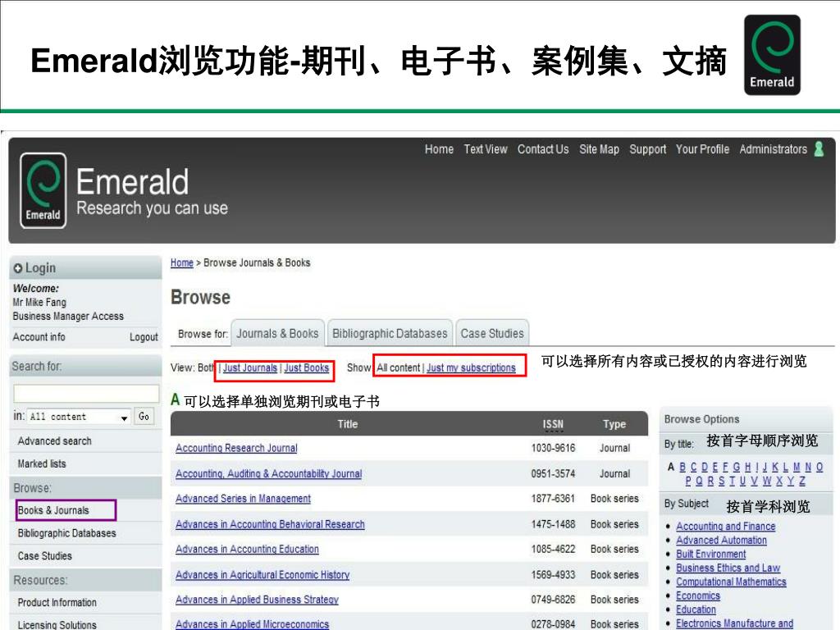
Task: Open Support in top navigation
Action: (648, 149)
